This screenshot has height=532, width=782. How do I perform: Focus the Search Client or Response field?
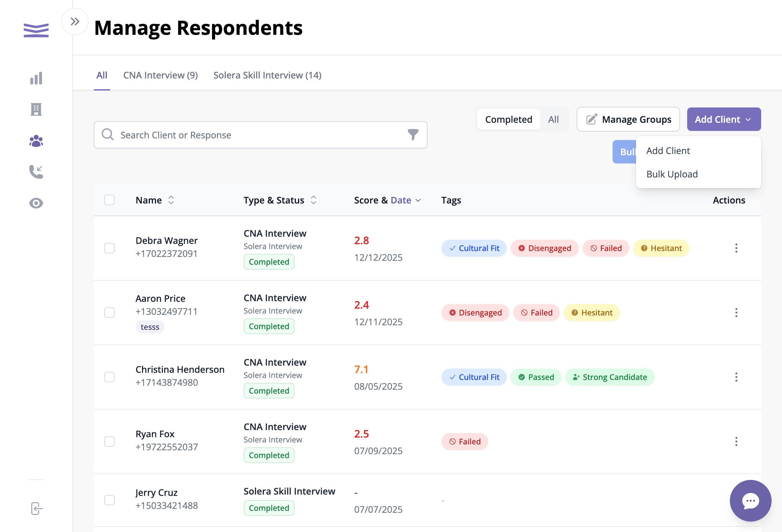260,135
